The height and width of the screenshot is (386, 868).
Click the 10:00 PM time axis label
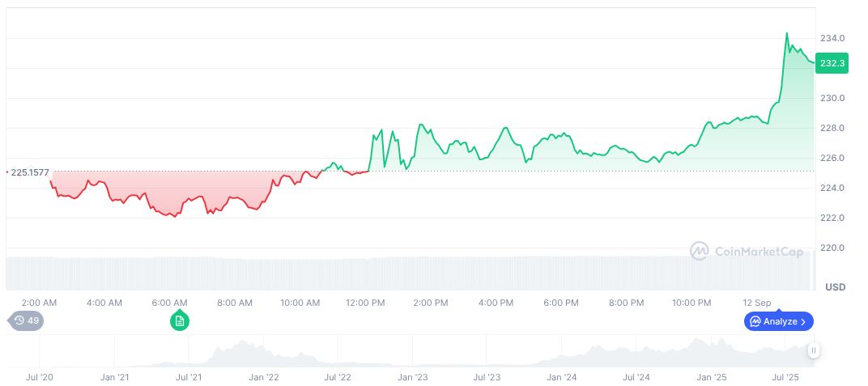tap(691, 303)
